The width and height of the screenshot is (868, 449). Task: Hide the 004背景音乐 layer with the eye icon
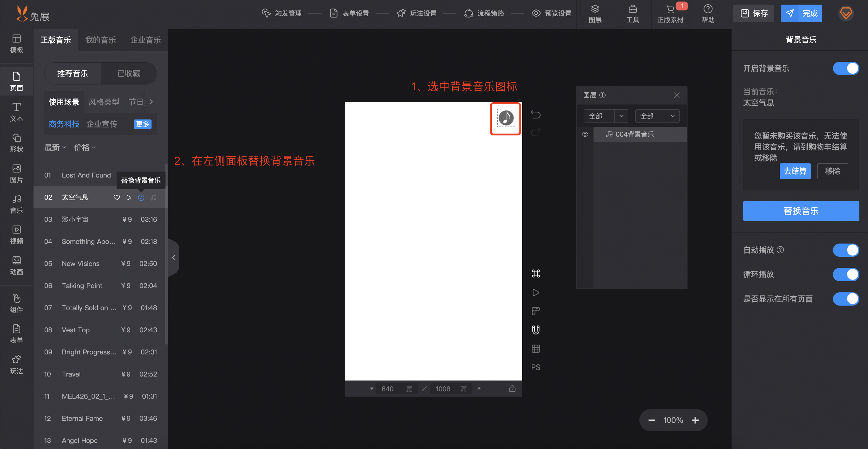(x=585, y=134)
